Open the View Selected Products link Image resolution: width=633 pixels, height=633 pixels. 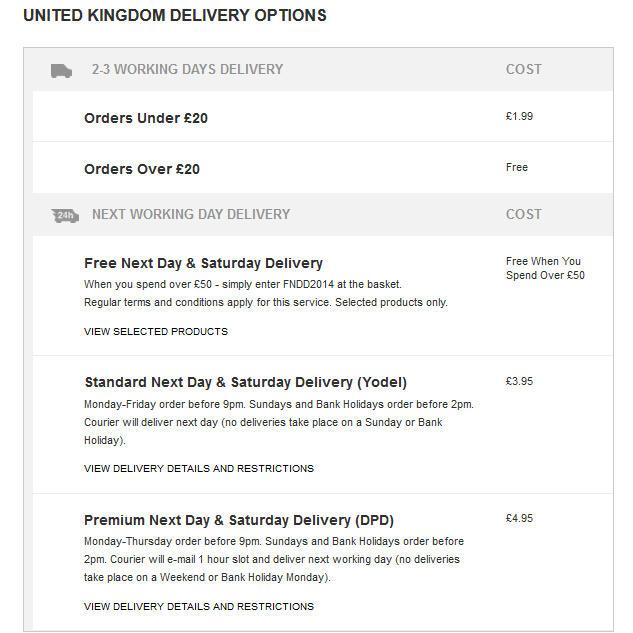click(x=156, y=332)
